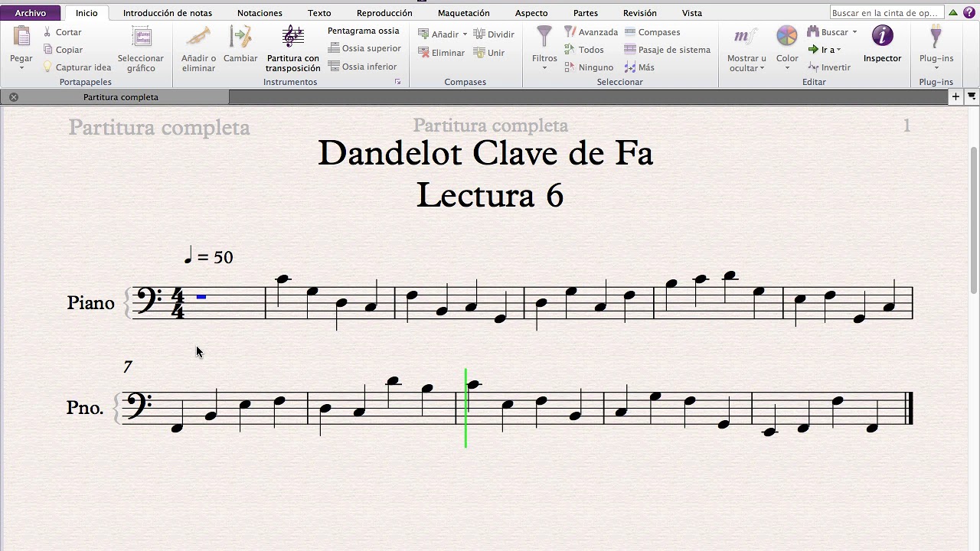Viewport: 980px width, 551px height.
Task: Switch to the Texto tab
Action: click(x=319, y=13)
